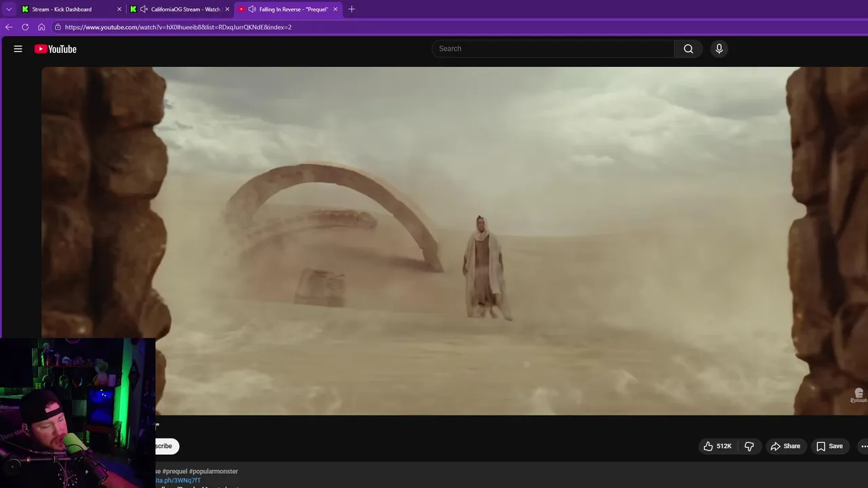Open a new browser tab
The height and width of the screenshot is (488, 868).
pyautogui.click(x=351, y=9)
